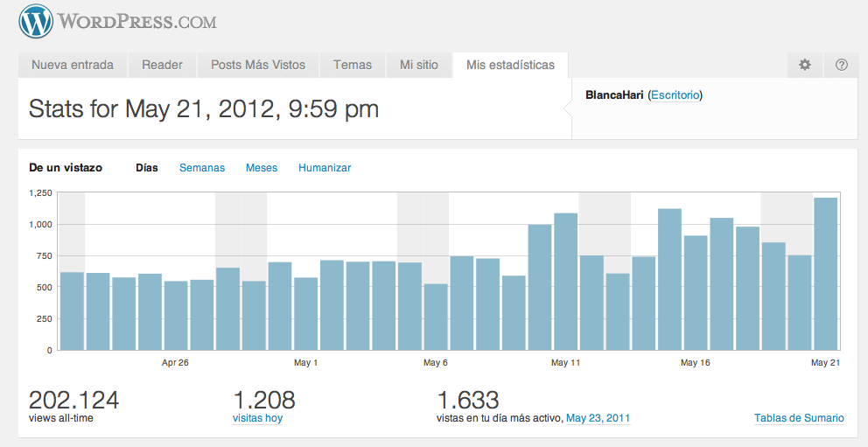Screen dimensions: 868x447
Task: Click the WordPress.com title text
Action: click(137, 22)
